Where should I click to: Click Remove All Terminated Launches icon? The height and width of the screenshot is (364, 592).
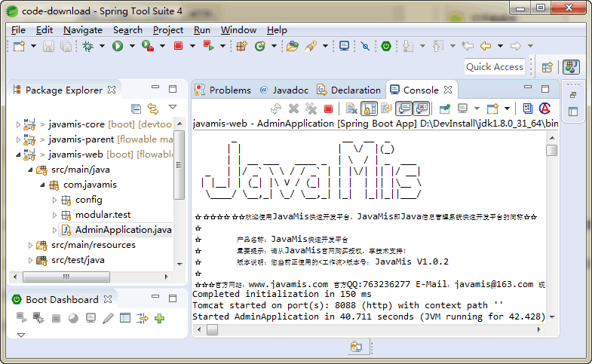(311, 109)
